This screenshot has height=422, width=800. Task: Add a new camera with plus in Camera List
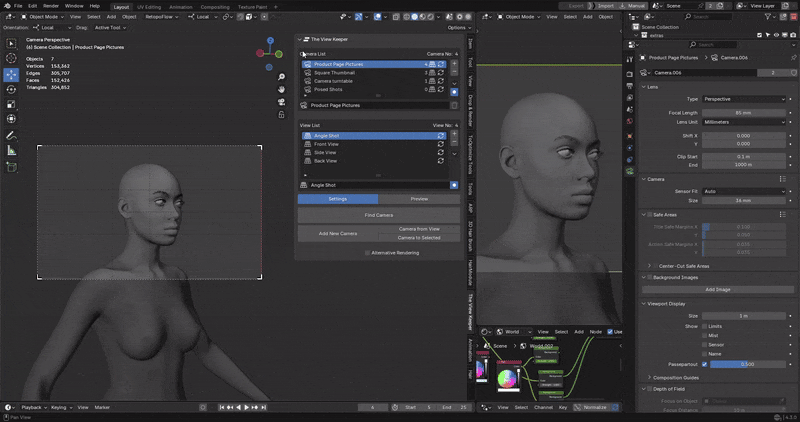click(454, 64)
